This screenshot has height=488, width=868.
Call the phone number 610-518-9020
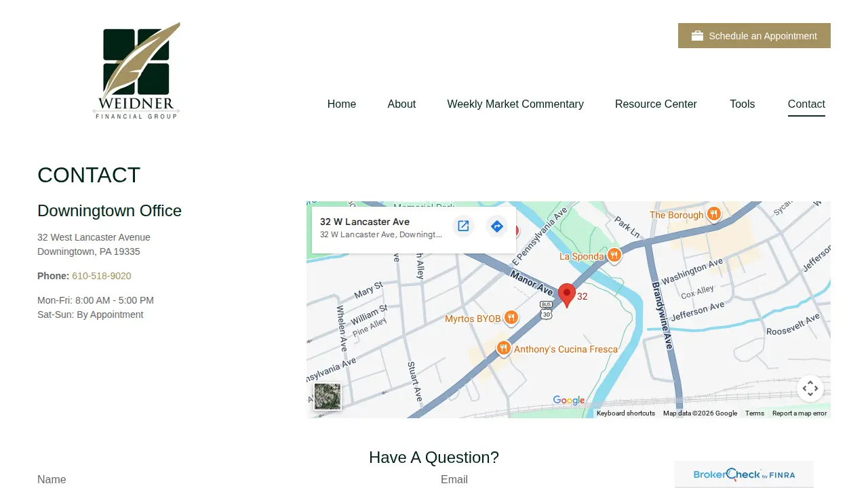(x=102, y=276)
